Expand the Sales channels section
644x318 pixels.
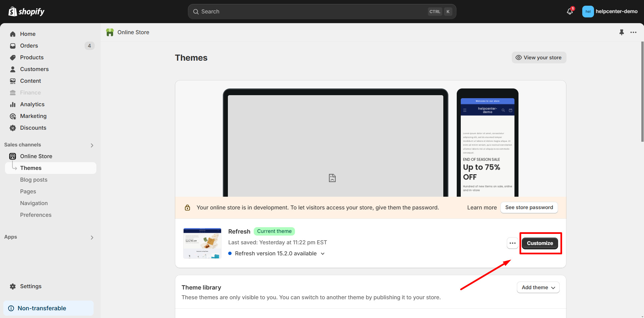(x=92, y=145)
